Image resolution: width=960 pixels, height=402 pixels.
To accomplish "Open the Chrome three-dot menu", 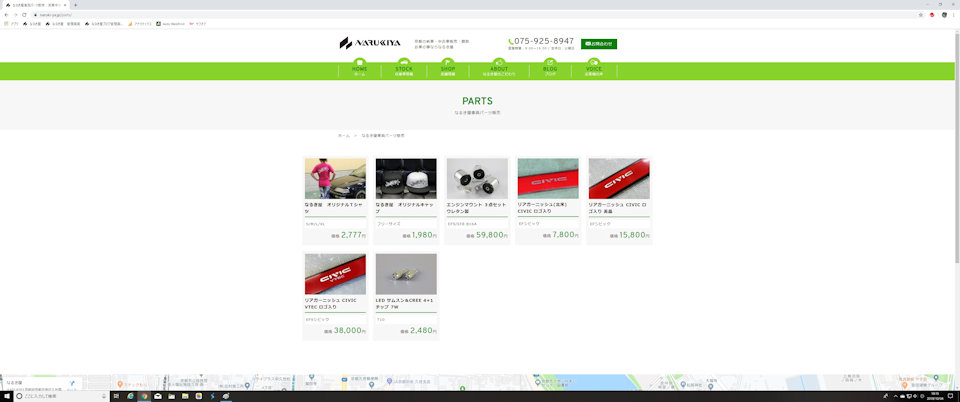I will tap(954, 15).
